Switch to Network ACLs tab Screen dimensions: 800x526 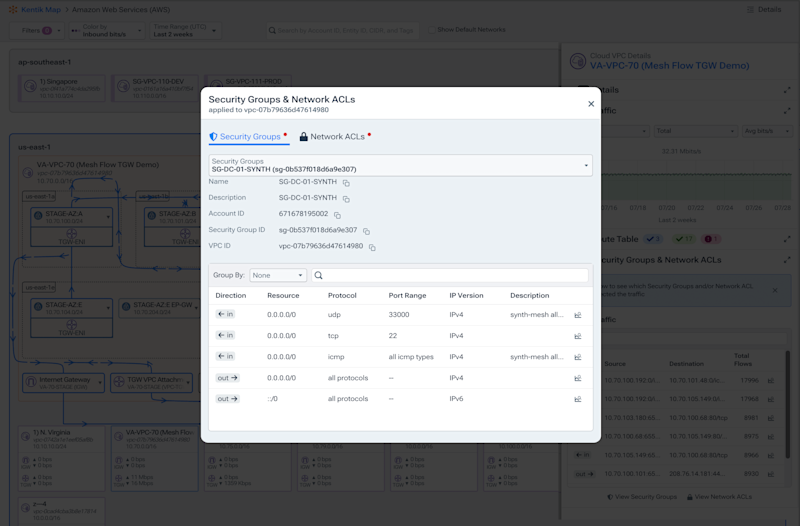(x=335, y=137)
